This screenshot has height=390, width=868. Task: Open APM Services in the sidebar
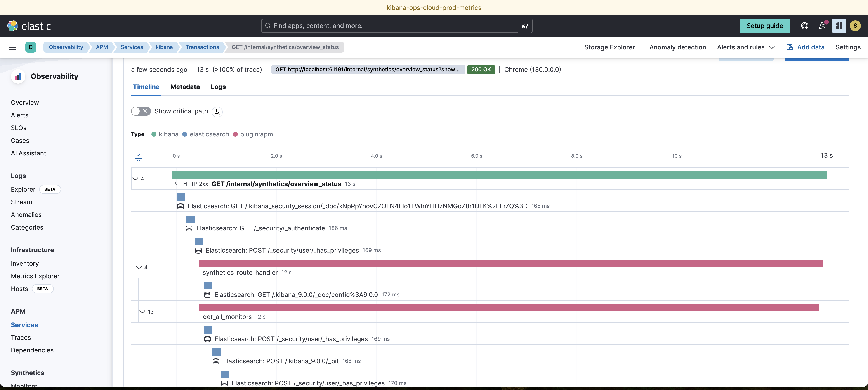coord(24,325)
